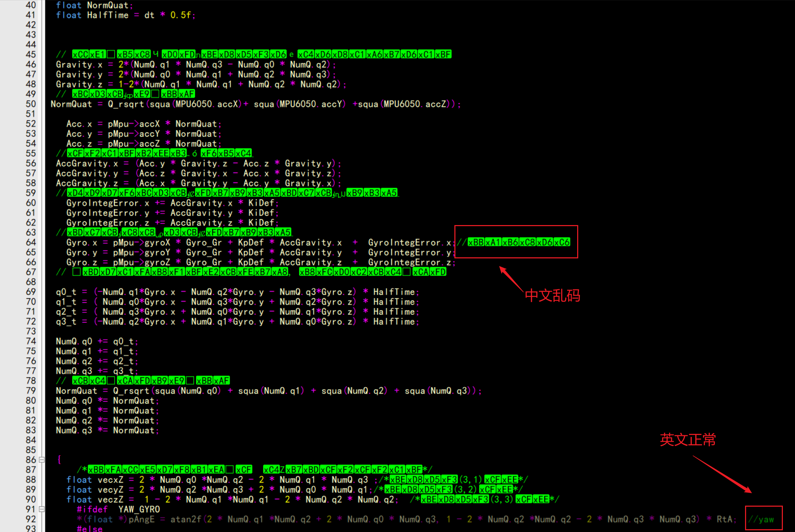Viewport: 795px width, 532px height.
Task: Click YAW_GYRO macro name on line 91
Action: (139, 509)
